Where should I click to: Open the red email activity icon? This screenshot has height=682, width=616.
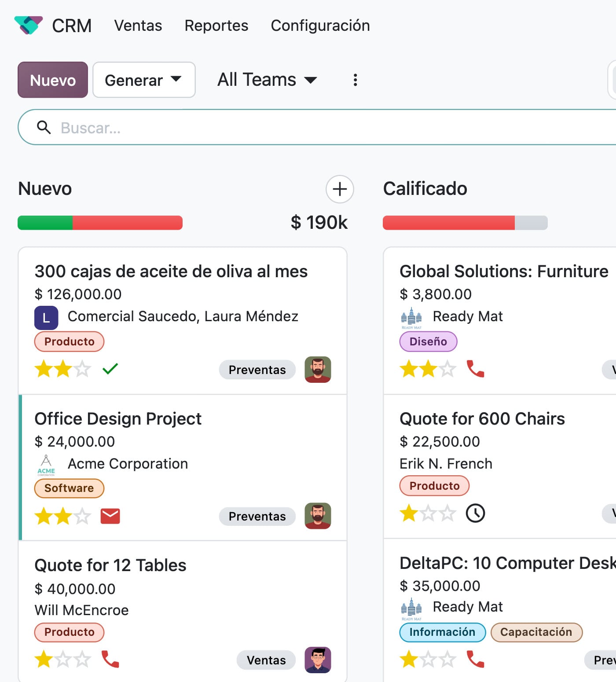point(110,516)
